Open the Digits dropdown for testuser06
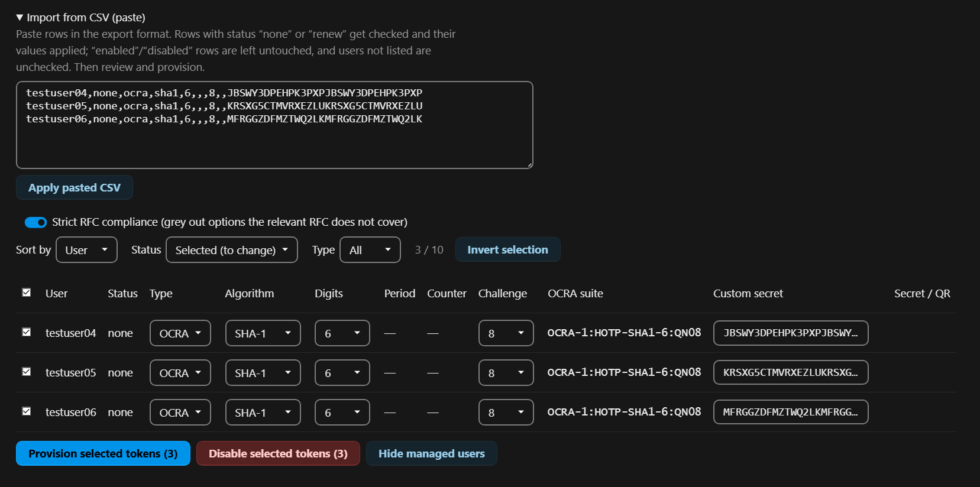The height and width of the screenshot is (487, 980). [x=342, y=413]
